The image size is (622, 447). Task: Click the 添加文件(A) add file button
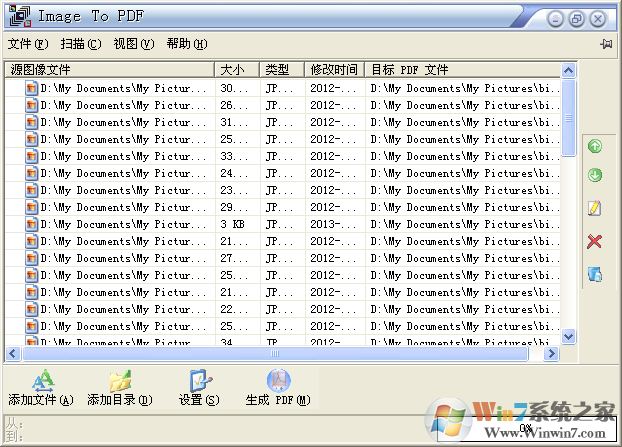[x=41, y=388]
